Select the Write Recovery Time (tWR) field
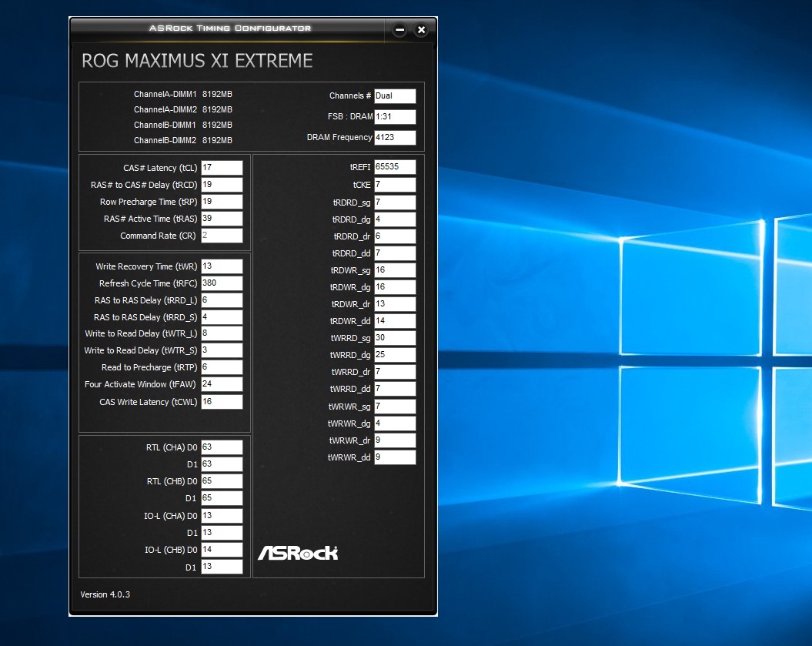812x646 pixels. point(222,266)
